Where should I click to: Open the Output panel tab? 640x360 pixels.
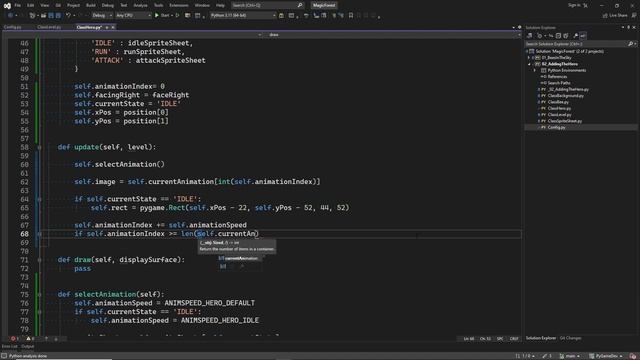pyautogui.click(x=28, y=347)
